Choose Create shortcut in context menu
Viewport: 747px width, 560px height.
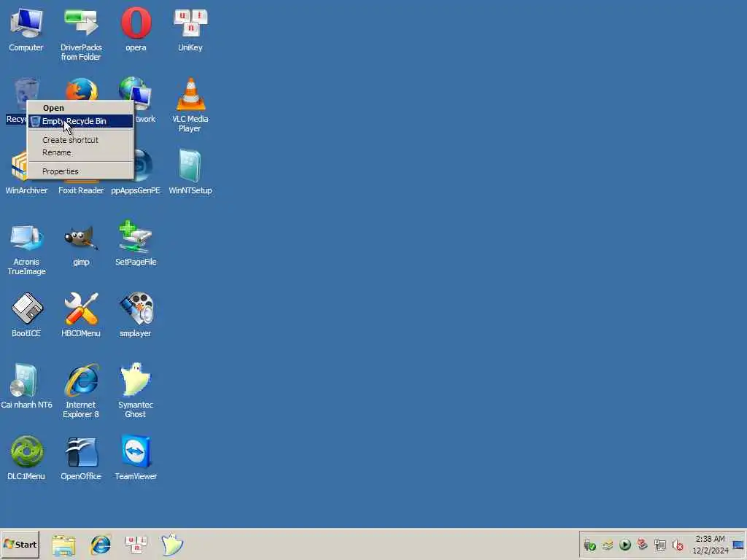(80, 140)
